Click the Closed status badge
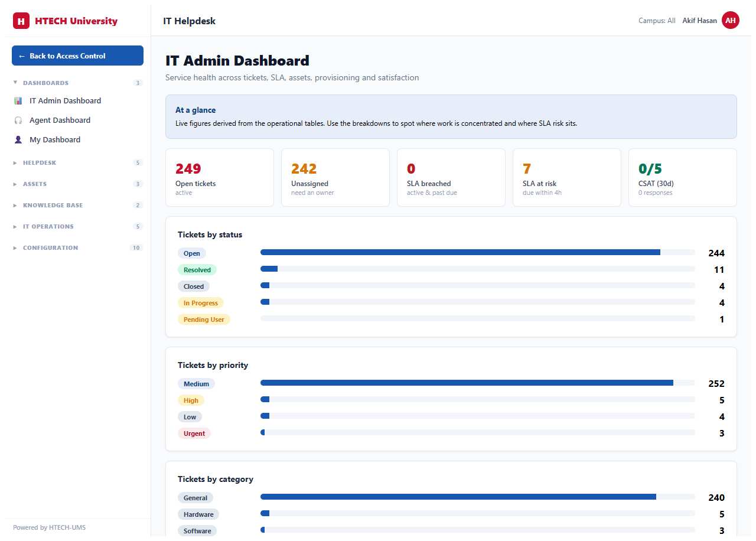The image size is (756, 541). (x=194, y=286)
